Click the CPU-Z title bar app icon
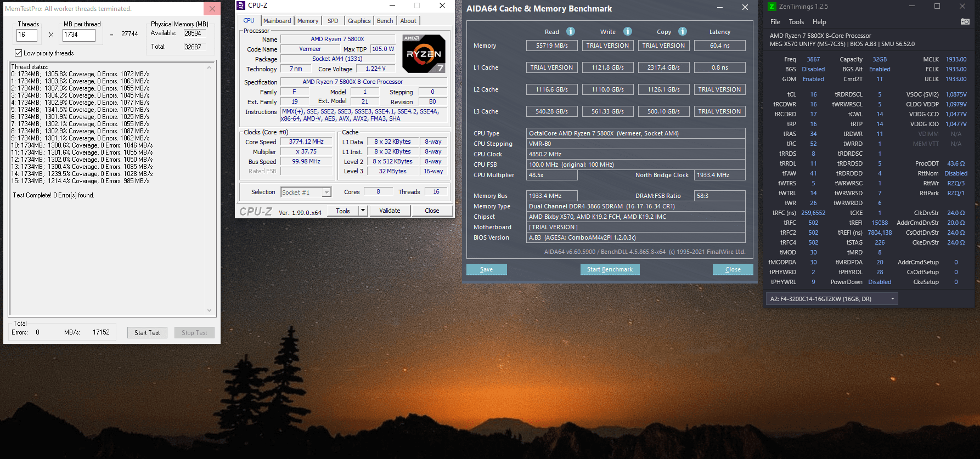 241,5
